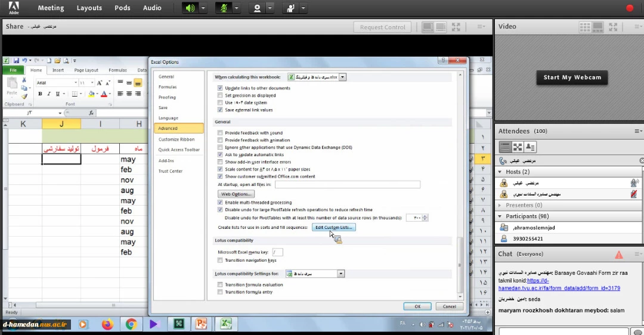This screenshot has width=644, height=335.
Task: Toggle Ask to update automatic links
Action: pos(220,154)
